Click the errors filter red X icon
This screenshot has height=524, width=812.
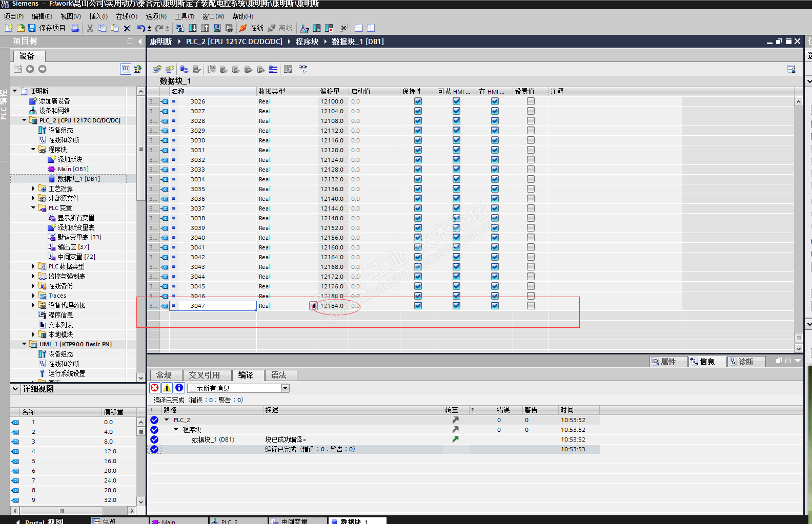point(155,388)
